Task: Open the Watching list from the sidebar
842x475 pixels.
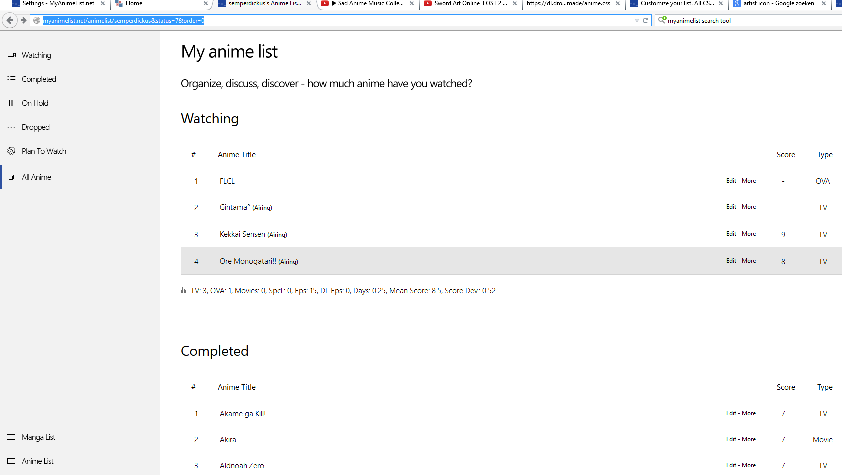Action: tap(36, 55)
